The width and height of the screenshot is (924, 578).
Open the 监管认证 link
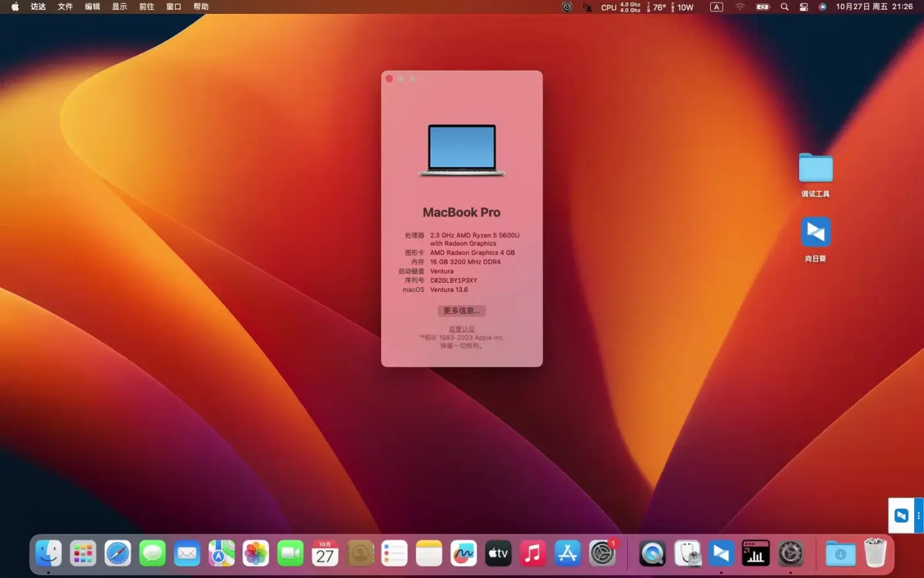(x=461, y=329)
